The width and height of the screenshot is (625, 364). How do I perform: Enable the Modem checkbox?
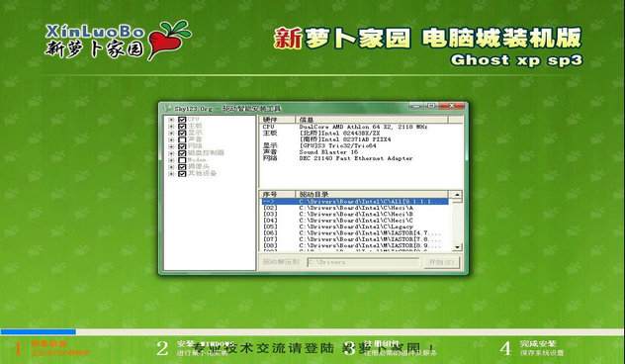point(182,160)
